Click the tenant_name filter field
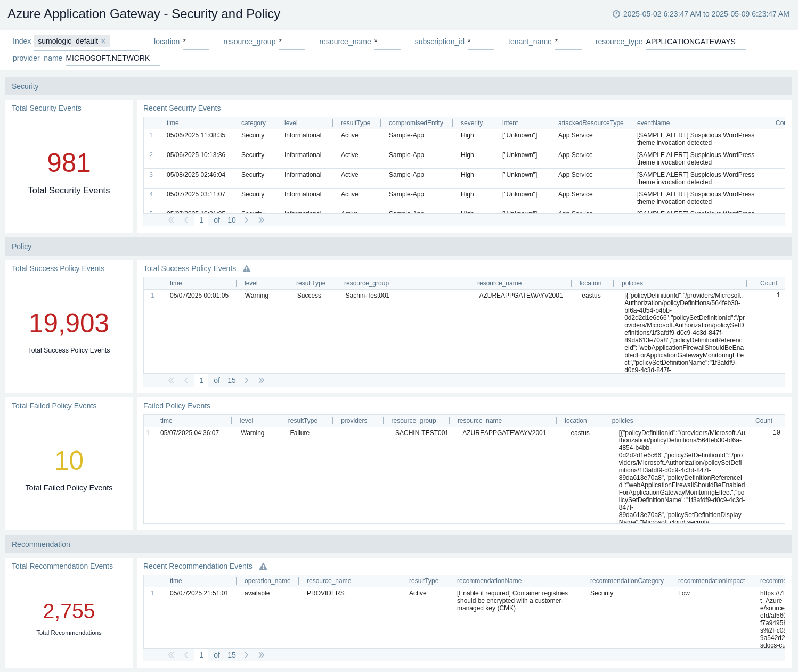The image size is (798, 672). click(568, 42)
